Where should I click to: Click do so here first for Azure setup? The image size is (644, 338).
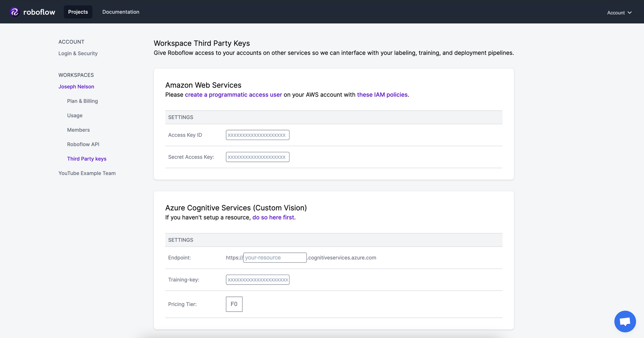273,217
